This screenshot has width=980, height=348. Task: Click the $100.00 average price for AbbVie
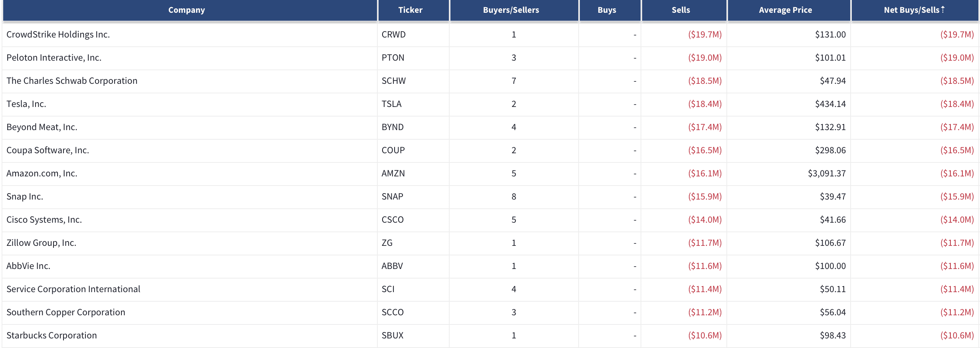830,266
